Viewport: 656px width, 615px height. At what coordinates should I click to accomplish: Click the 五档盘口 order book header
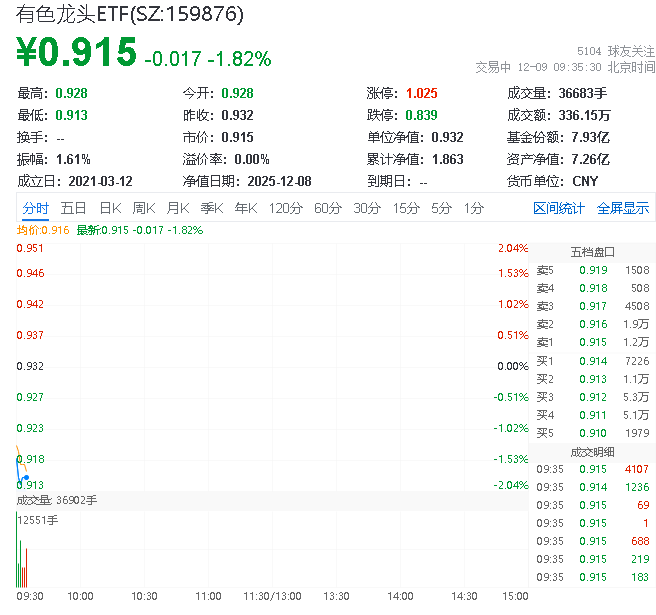click(x=592, y=251)
